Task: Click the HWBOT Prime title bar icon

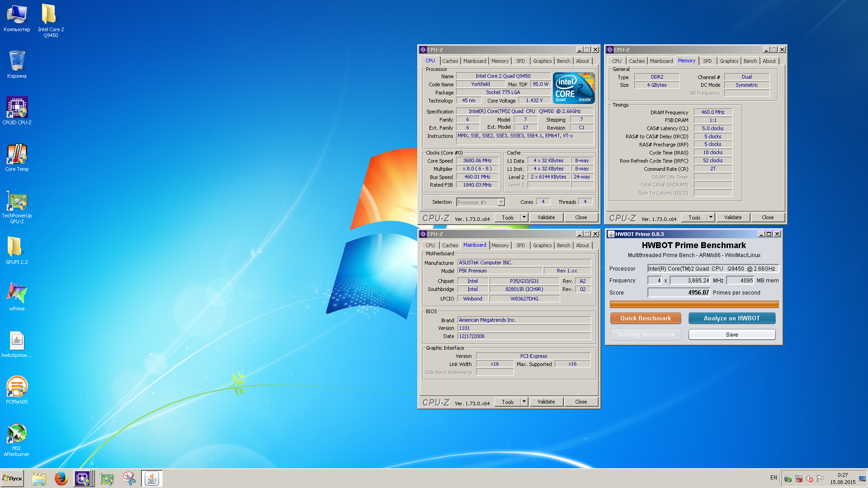Action: pos(611,234)
